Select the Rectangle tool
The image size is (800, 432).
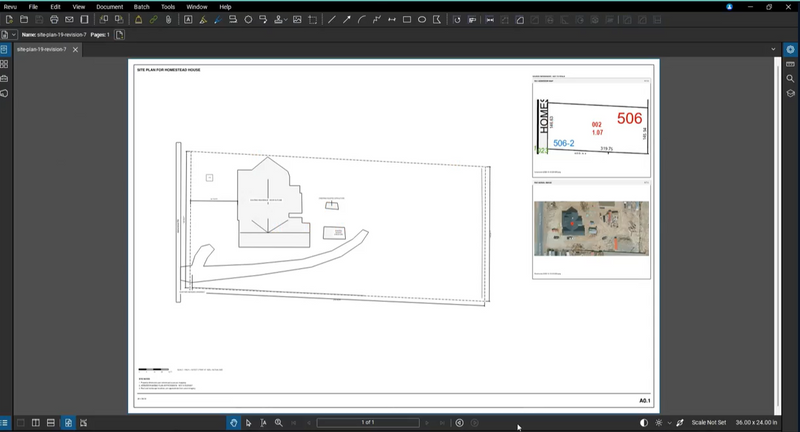coord(407,20)
